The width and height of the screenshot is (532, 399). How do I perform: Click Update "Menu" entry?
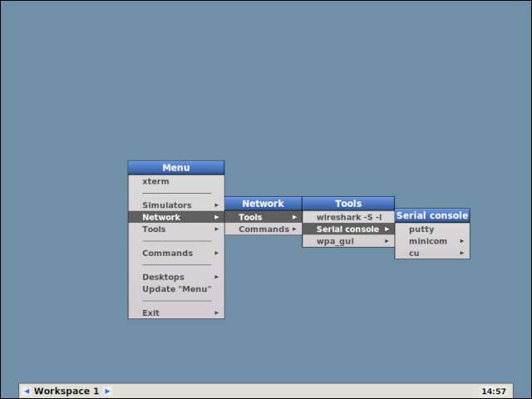click(x=176, y=289)
